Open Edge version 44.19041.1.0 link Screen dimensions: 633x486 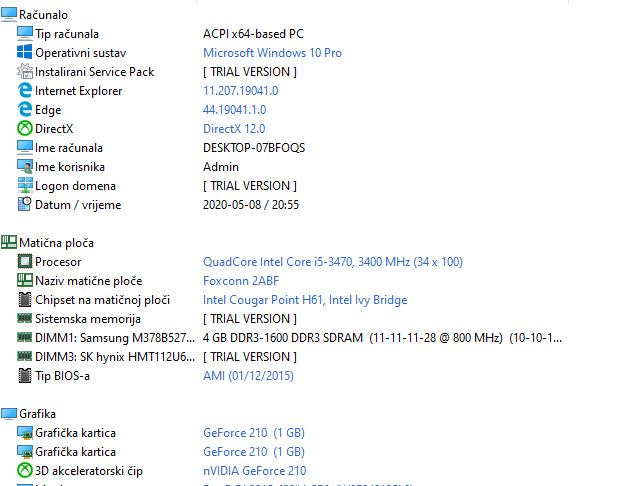pos(235,110)
